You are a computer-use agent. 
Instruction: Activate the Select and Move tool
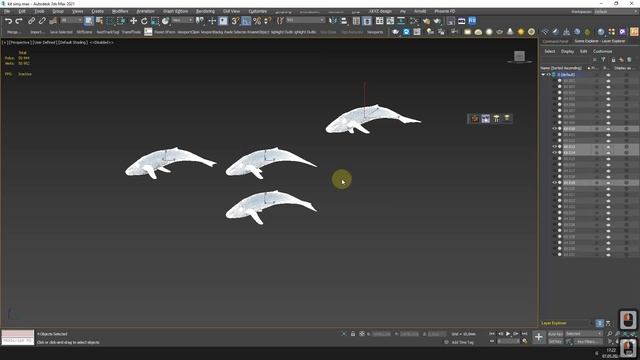133,21
